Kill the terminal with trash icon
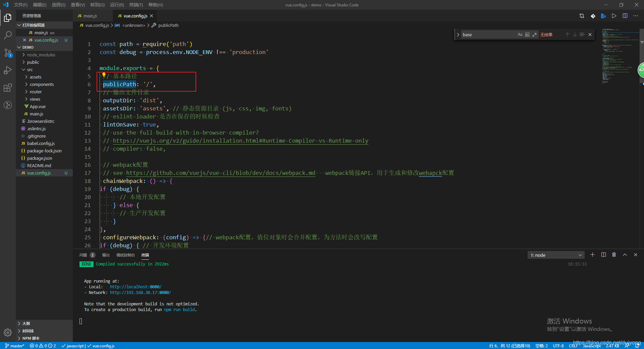Image resolution: width=644 pixels, height=349 pixels. pos(614,255)
